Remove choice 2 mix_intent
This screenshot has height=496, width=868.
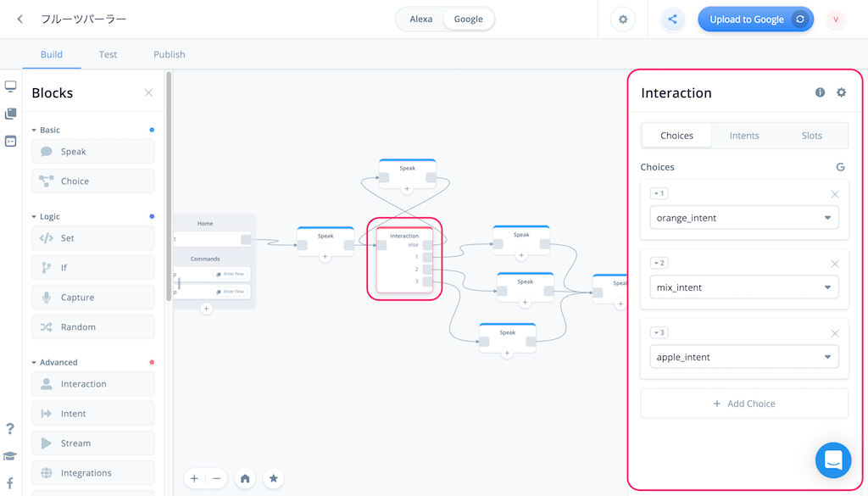[835, 264]
